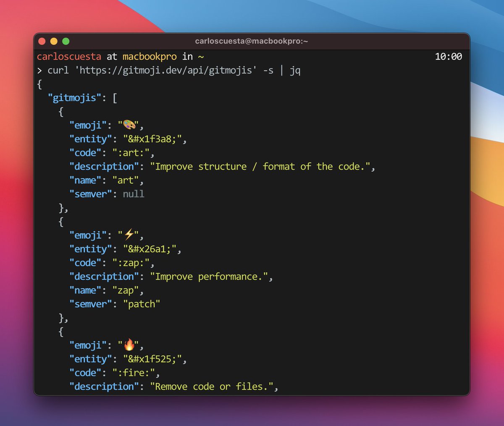
Task: Click the semver value "patch"
Action: pos(142,304)
